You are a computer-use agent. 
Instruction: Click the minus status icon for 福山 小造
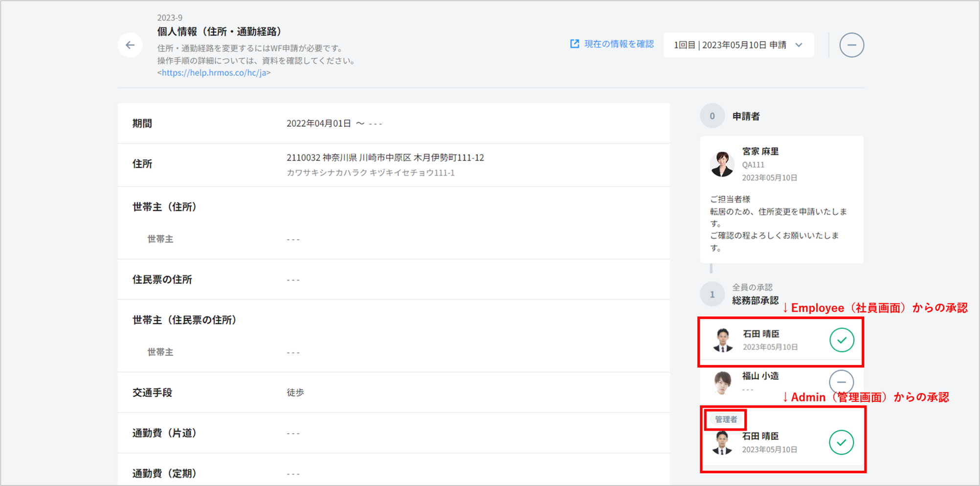click(841, 382)
